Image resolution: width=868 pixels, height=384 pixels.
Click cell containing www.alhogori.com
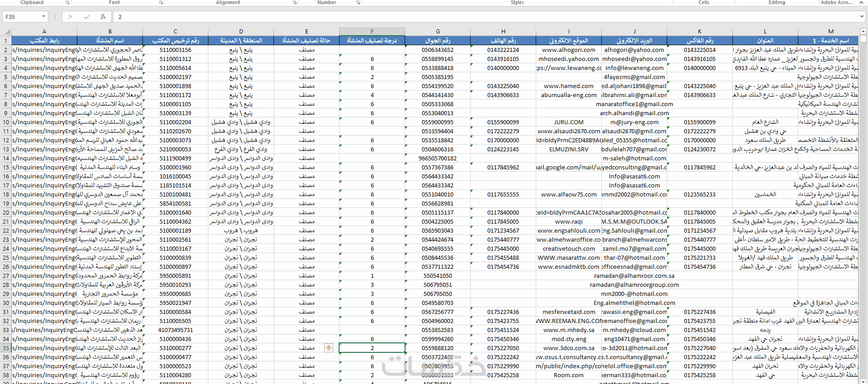coord(569,50)
